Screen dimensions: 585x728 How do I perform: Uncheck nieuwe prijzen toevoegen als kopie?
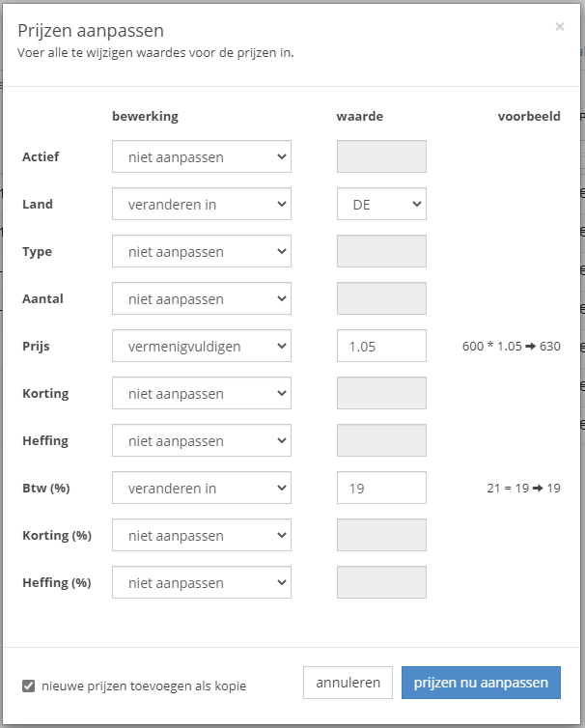click(28, 686)
